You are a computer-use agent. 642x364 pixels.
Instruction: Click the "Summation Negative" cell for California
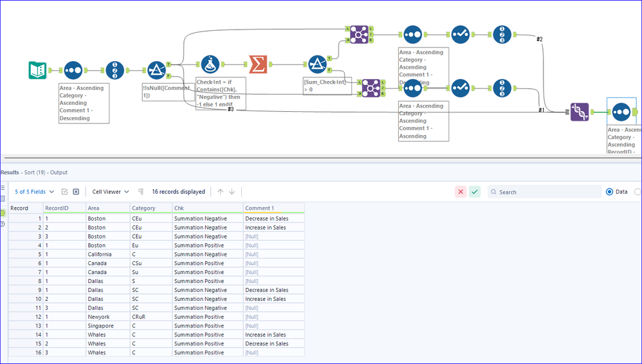[208, 254]
